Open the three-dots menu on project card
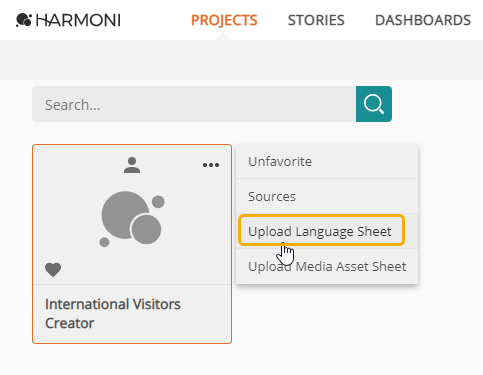Image resolution: width=483 pixels, height=375 pixels. 211,165
